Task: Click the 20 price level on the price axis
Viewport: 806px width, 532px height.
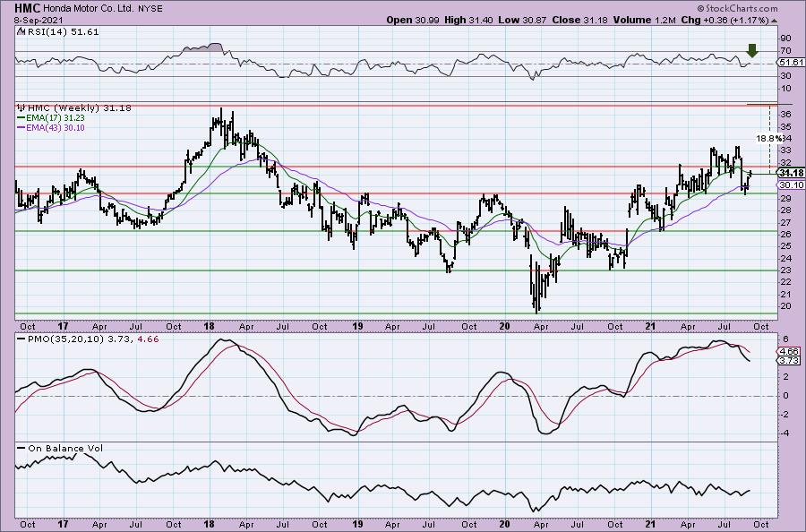Action: [x=785, y=305]
